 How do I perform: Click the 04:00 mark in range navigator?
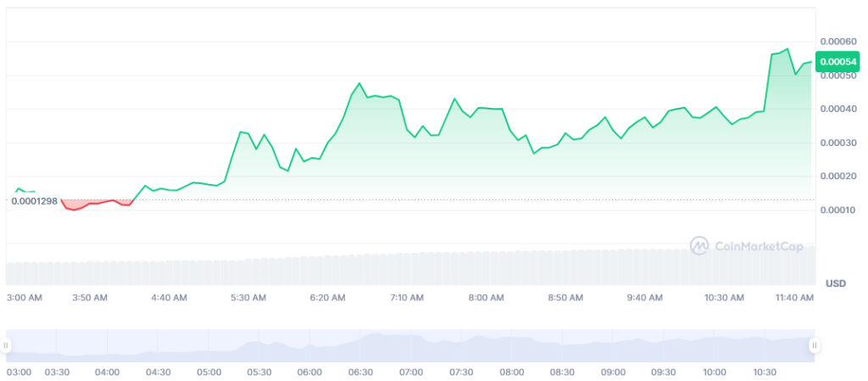click(x=107, y=372)
